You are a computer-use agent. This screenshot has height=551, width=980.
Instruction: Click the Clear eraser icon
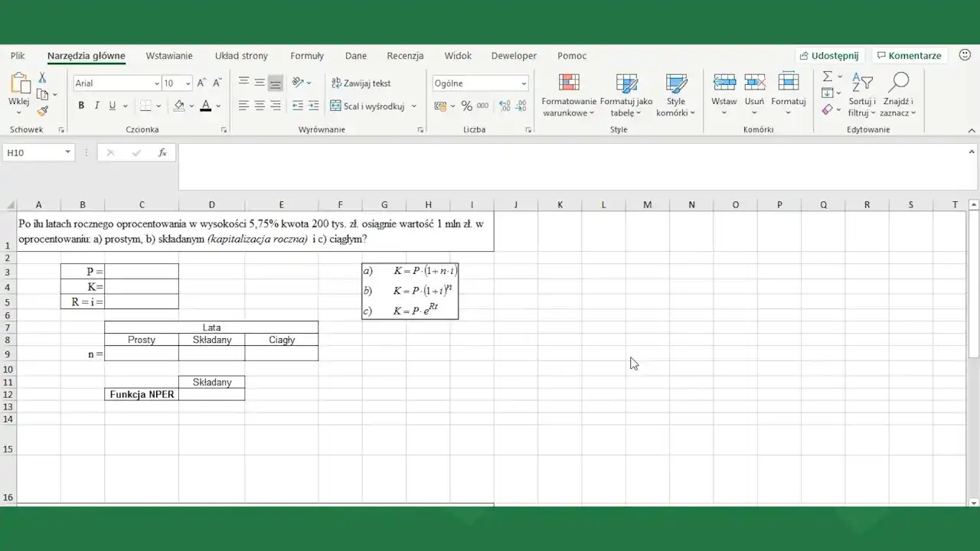coord(828,110)
